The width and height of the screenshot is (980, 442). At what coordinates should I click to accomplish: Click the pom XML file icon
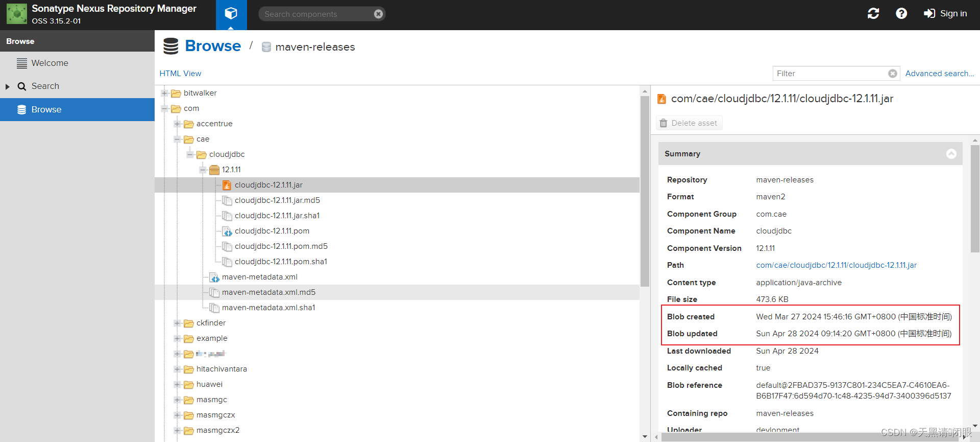(x=227, y=231)
